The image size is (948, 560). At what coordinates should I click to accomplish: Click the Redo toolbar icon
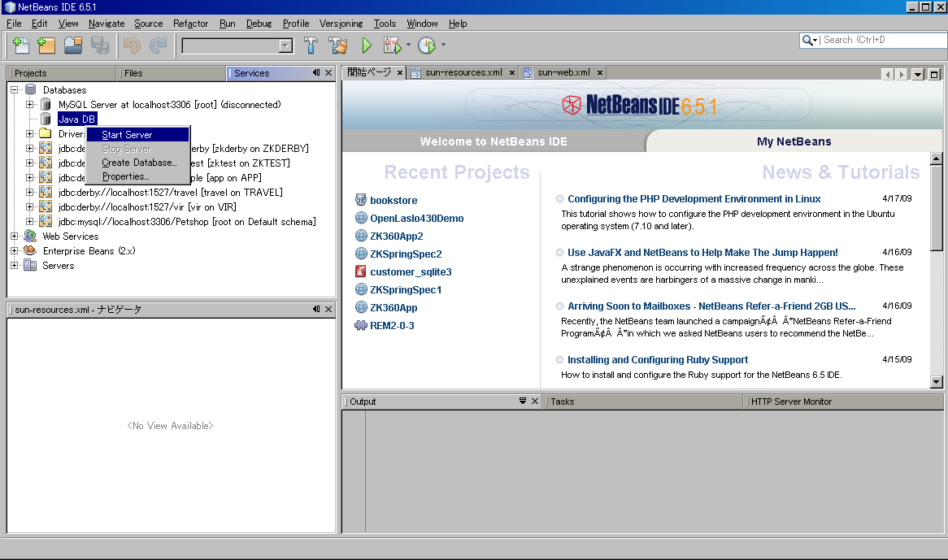click(159, 46)
